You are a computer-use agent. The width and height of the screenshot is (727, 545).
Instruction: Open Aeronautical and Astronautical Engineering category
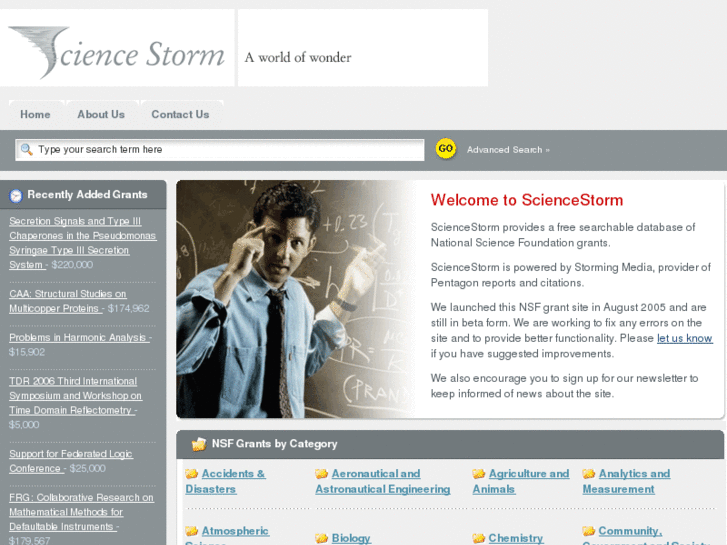coord(383,481)
